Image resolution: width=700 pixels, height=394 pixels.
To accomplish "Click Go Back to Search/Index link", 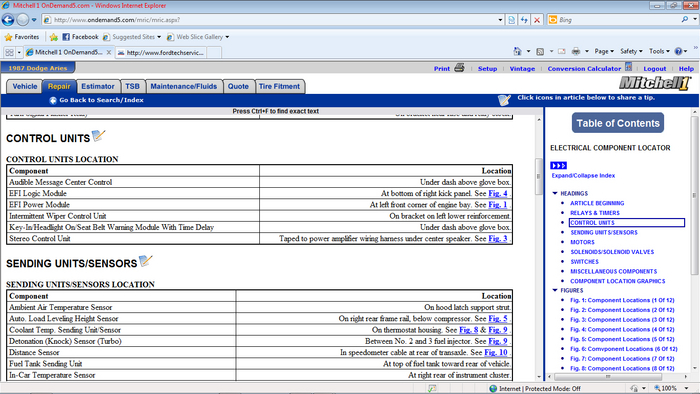I will pyautogui.click(x=101, y=100).
